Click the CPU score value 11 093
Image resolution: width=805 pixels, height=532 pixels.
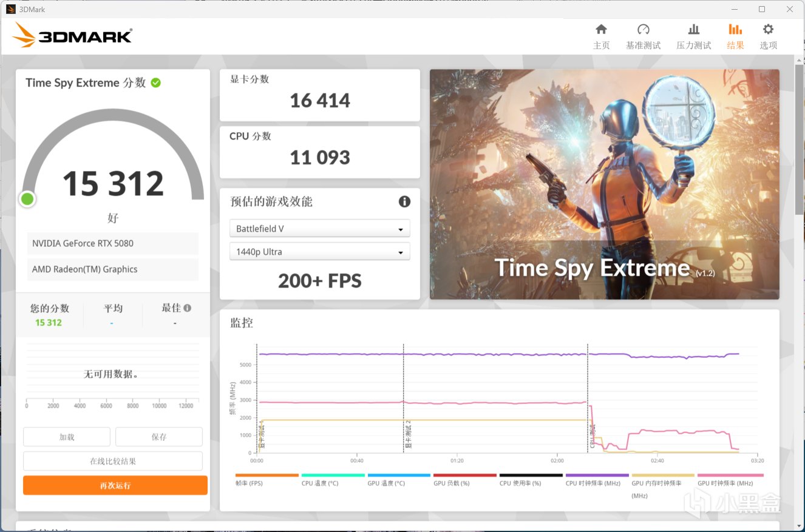[320, 158]
